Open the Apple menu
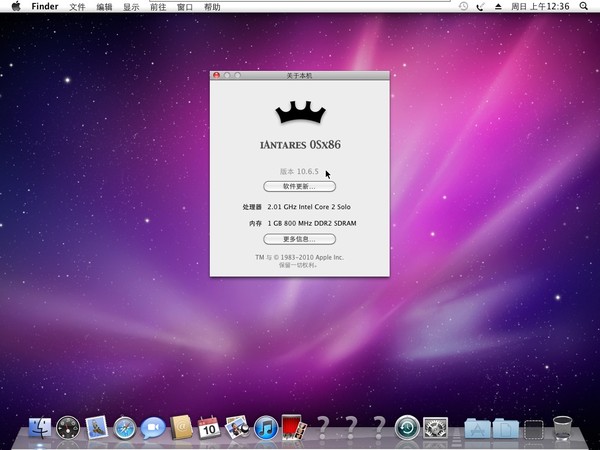The height and width of the screenshot is (450, 600). tap(15, 6)
